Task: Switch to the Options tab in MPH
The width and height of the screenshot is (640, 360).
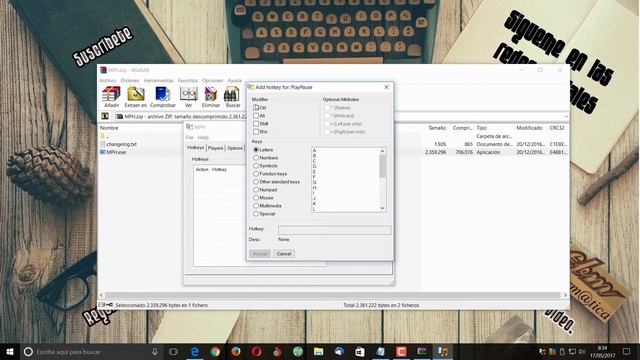Action: pyautogui.click(x=235, y=148)
